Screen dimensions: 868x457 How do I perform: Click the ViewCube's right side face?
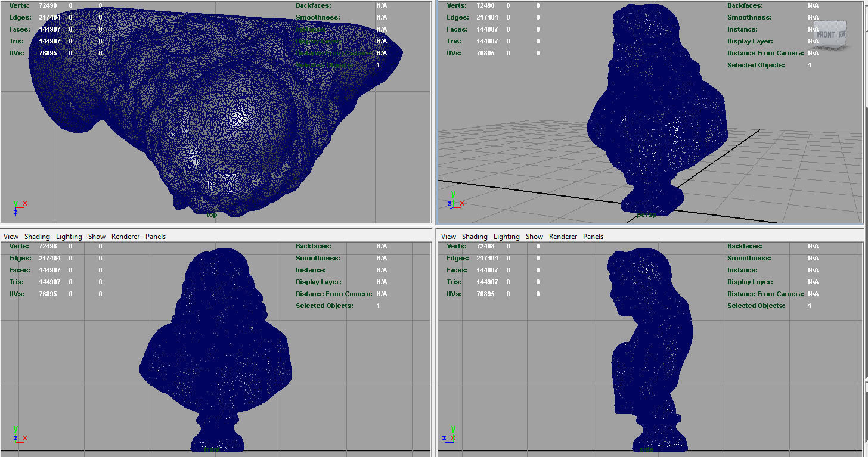tap(842, 34)
